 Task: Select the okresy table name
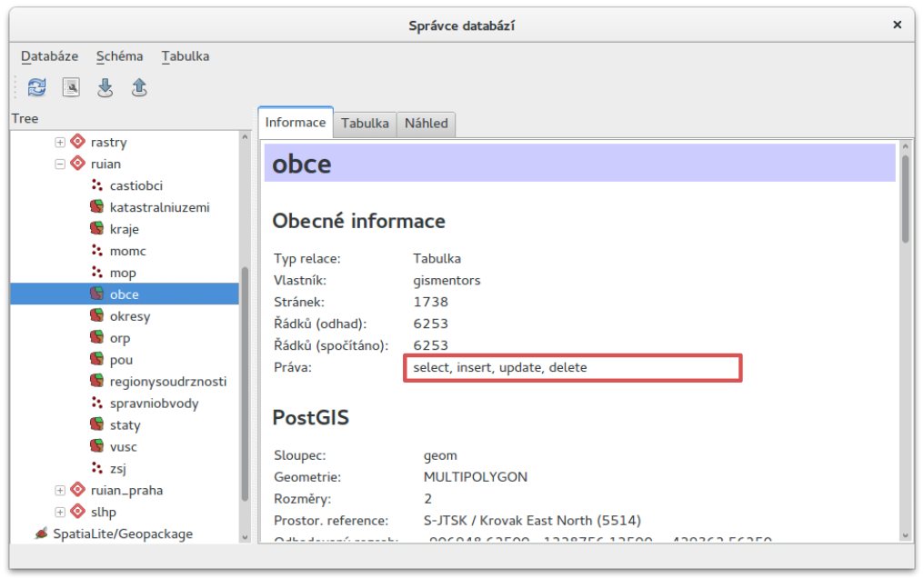coord(130,316)
